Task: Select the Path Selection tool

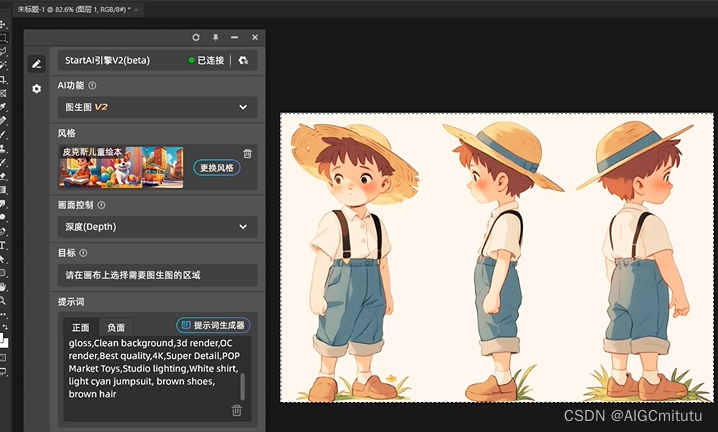Action: coord(3,259)
